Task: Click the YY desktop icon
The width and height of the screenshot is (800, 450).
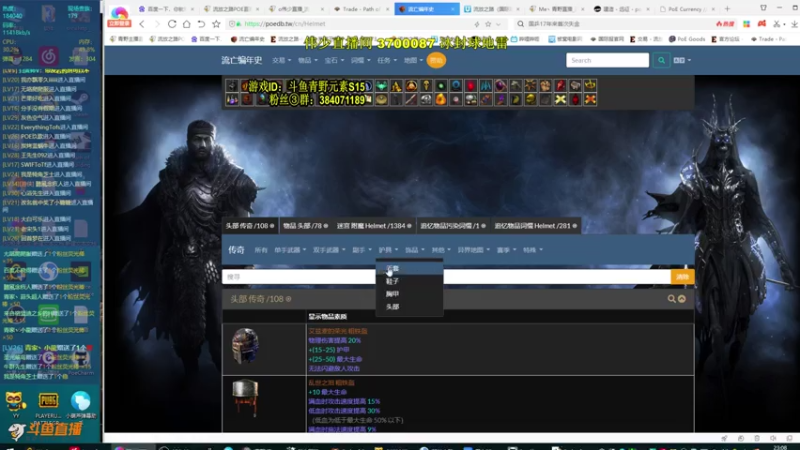Action: (x=15, y=405)
